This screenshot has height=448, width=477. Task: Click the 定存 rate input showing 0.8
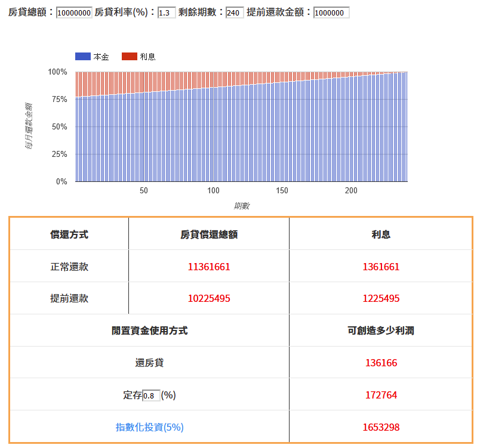151,396
